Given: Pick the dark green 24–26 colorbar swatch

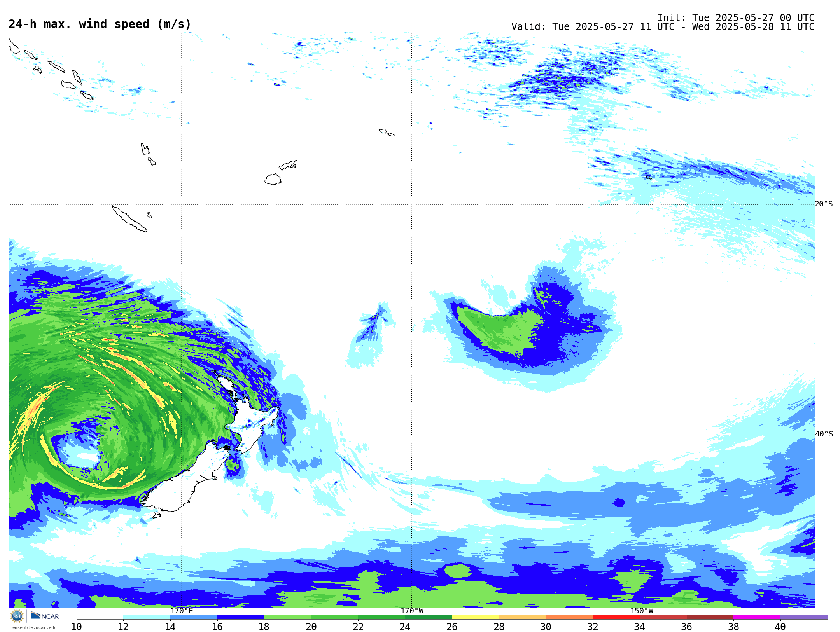Looking at the screenshot, I should click(x=429, y=617).
